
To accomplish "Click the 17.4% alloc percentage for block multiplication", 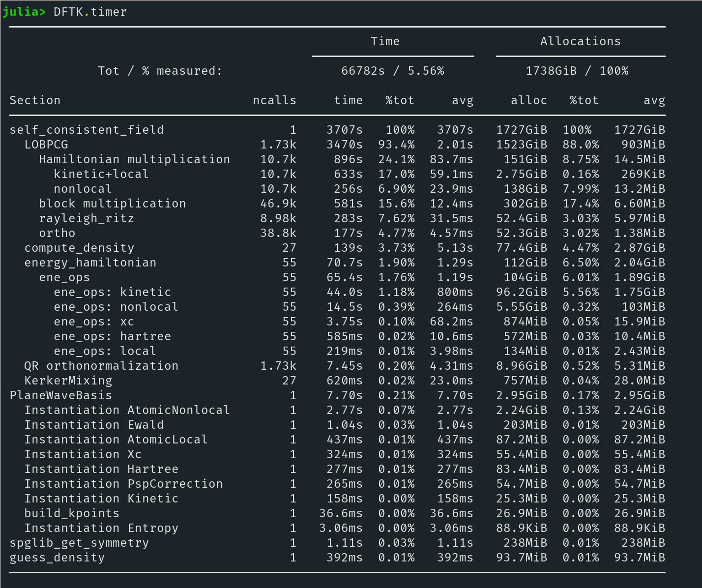I will (581, 204).
